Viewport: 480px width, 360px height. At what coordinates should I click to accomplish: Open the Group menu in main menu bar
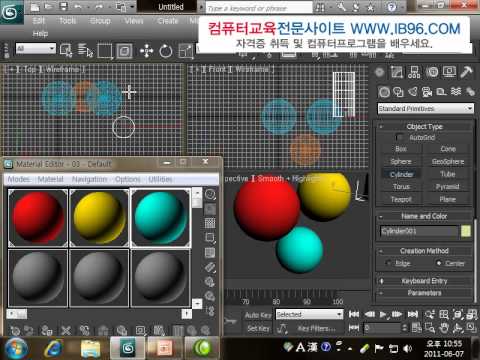100,21
